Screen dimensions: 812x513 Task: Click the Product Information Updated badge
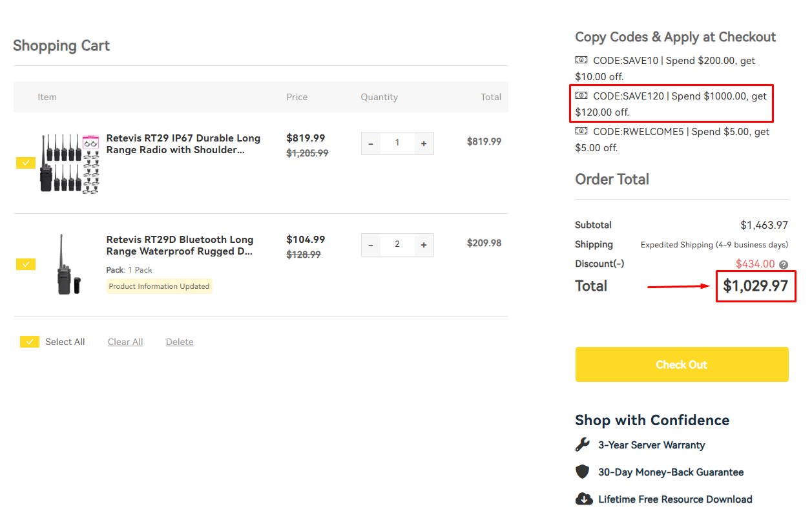[159, 286]
